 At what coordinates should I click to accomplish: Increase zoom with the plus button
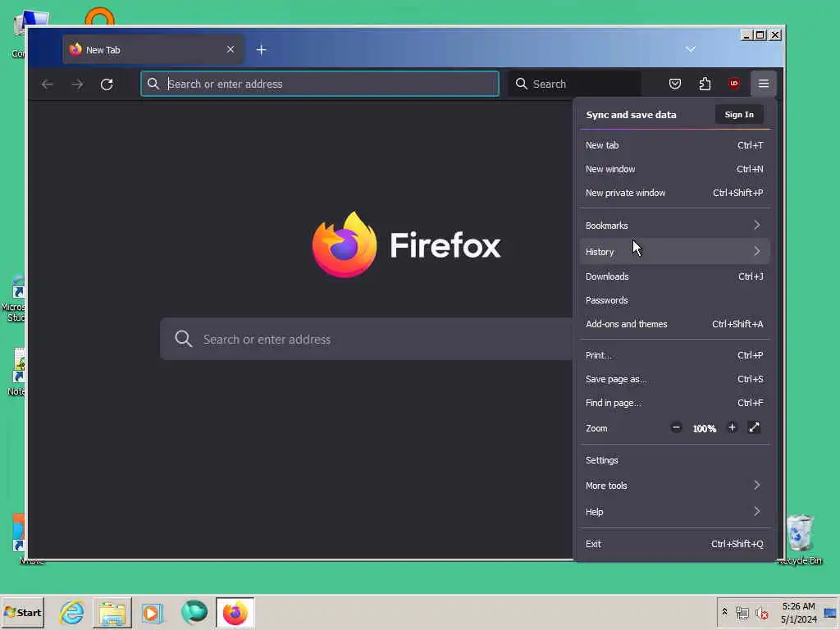[x=732, y=427]
